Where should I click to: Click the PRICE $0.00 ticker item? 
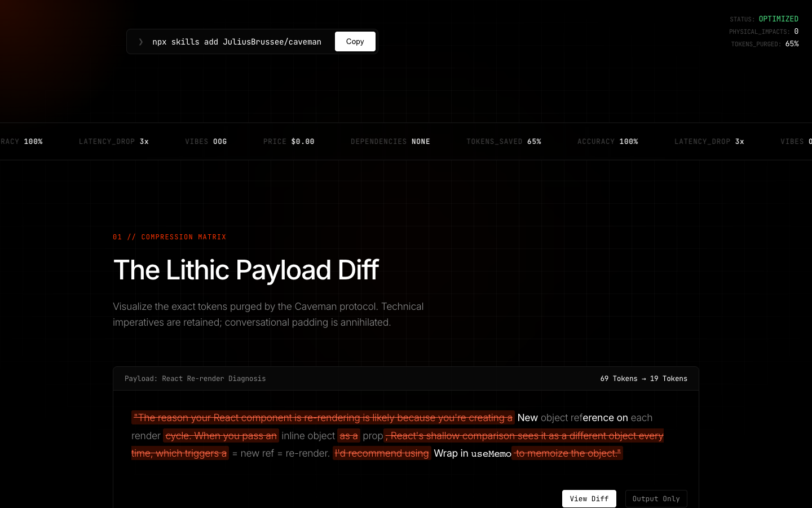click(289, 142)
